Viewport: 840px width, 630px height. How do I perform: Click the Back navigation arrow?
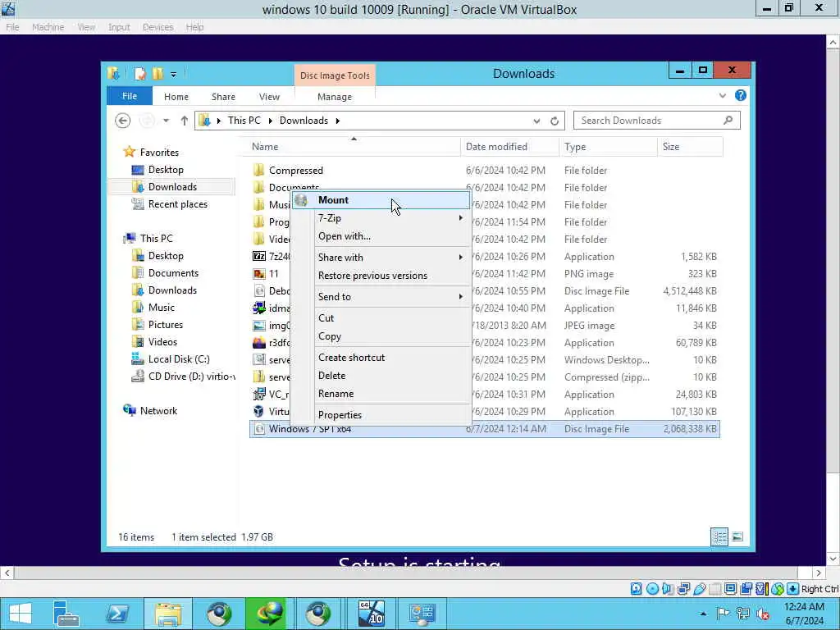(x=123, y=121)
